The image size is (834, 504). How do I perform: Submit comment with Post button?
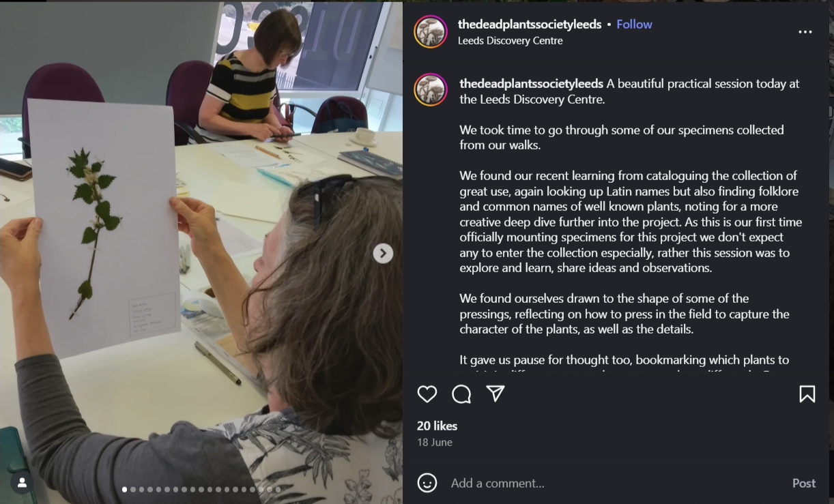(x=804, y=483)
